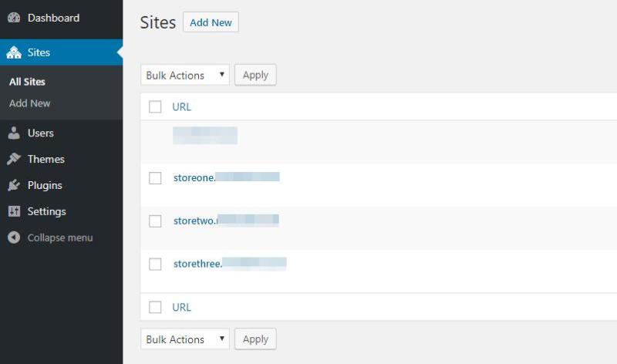Open the storethree site link
This screenshot has height=364, width=617.
pos(198,264)
